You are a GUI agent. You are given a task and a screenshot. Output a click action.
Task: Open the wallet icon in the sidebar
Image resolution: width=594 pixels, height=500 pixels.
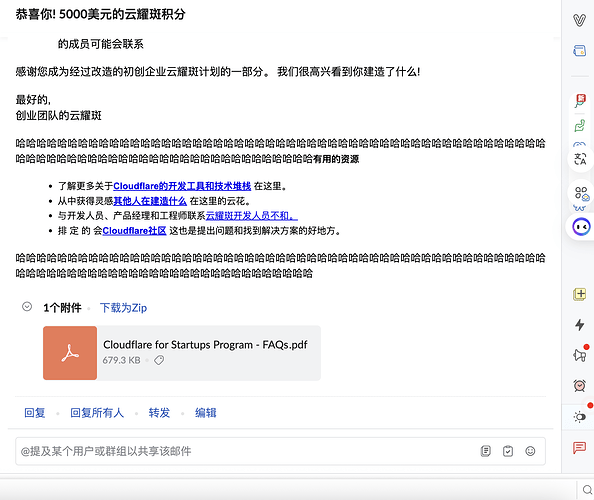tap(580, 50)
